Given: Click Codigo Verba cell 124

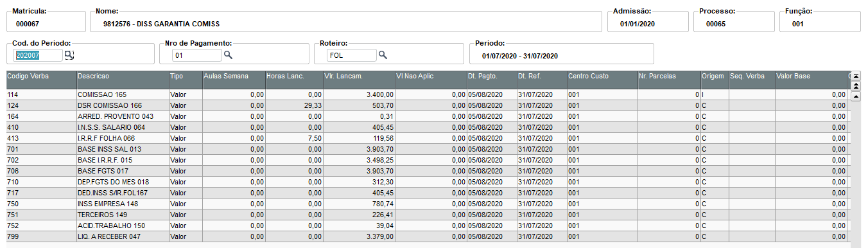Looking at the screenshot, I should tap(41, 105).
